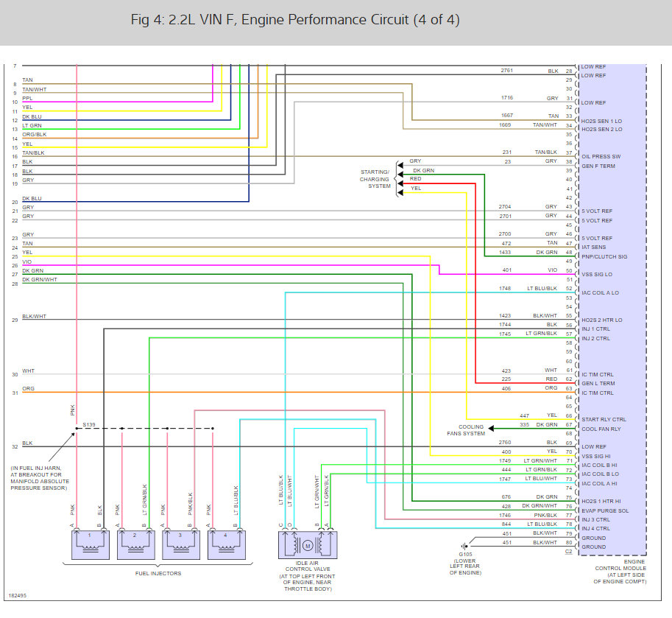Click the 'INJ 1 CTRL' pin label

tap(595, 329)
